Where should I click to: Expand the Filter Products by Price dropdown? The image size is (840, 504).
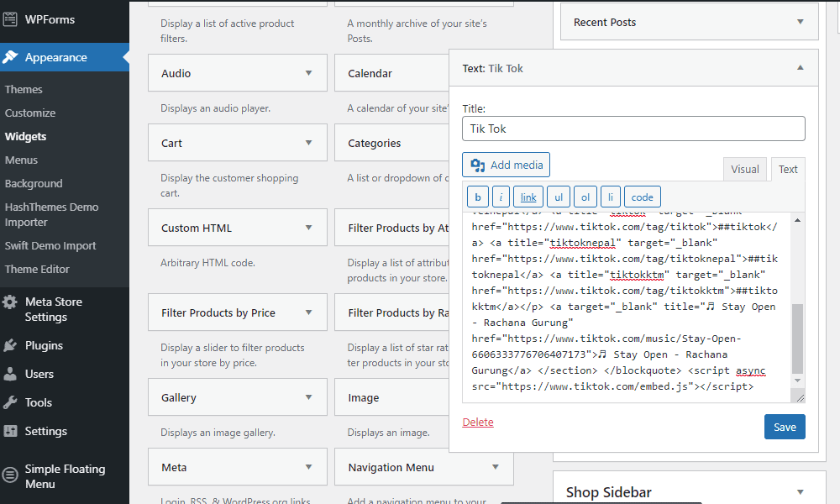click(x=308, y=312)
